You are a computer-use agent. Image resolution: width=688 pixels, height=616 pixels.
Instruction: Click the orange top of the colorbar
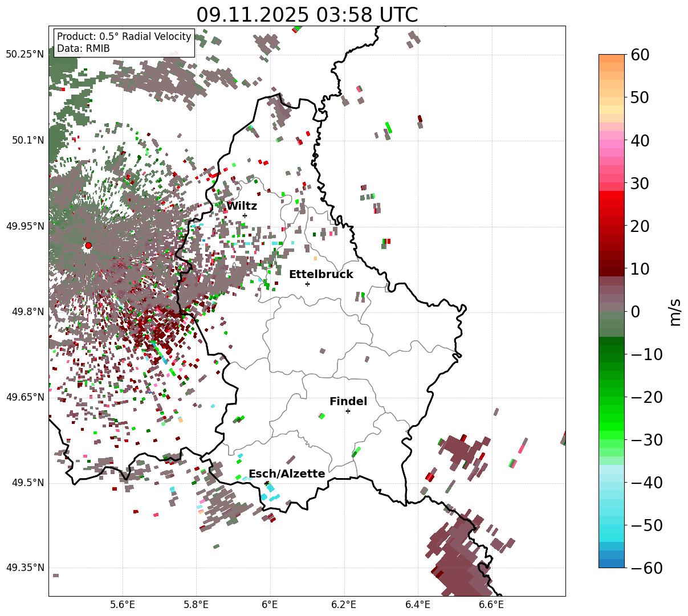click(612, 59)
